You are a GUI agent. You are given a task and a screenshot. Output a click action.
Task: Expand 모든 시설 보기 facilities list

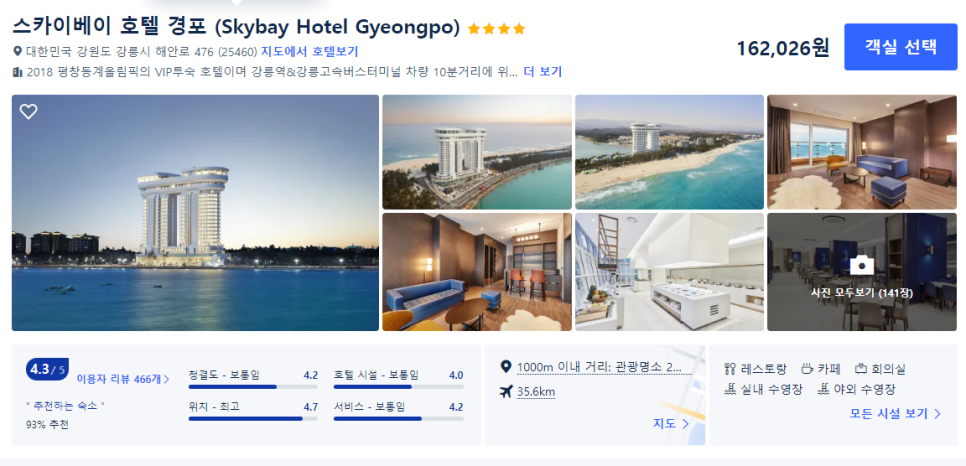point(896,414)
